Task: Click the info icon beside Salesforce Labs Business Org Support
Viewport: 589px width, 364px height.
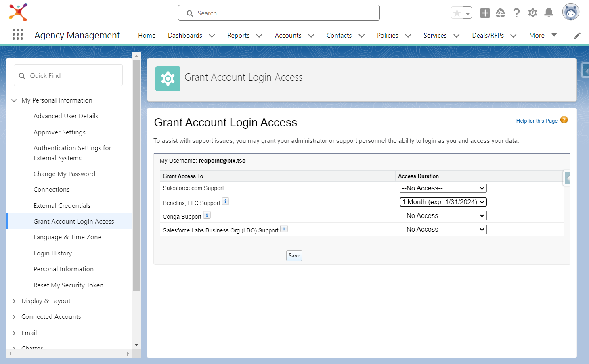Action: 284,229
